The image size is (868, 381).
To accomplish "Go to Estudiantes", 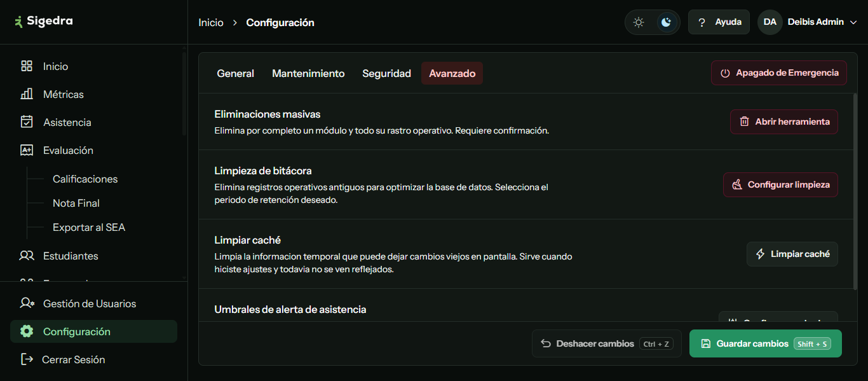I will 93,256.
